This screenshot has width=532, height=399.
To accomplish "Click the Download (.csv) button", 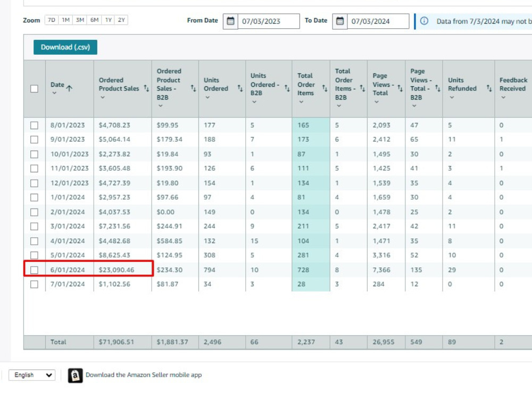I will [65, 47].
